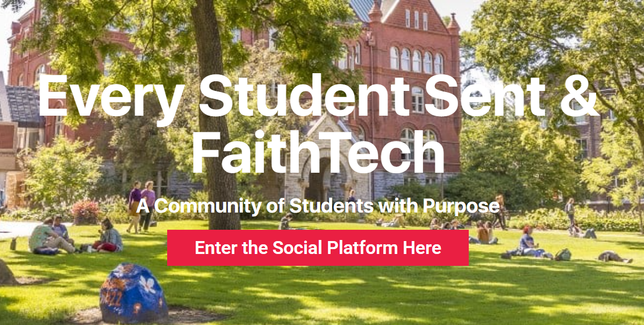Click the word FaithTech in the heading
This screenshot has width=644, height=325.
(x=318, y=152)
